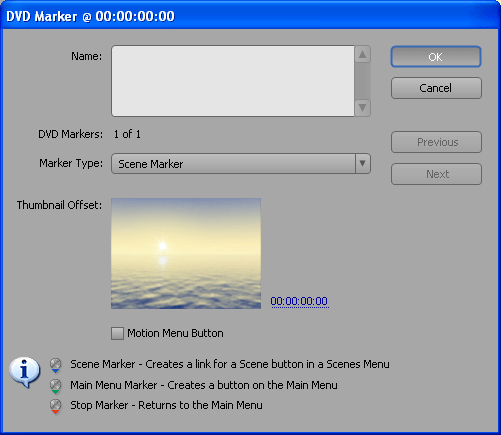Click inside the Name text box
501x435 pixels.
pos(233,81)
